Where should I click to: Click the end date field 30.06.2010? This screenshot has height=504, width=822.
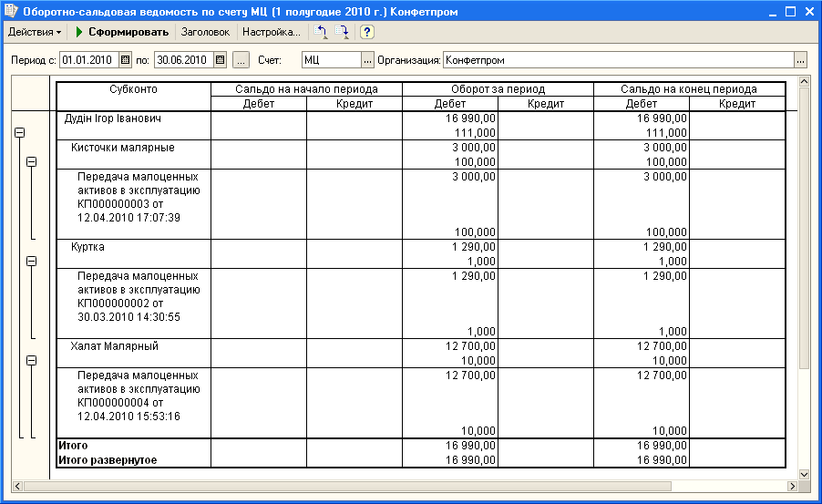pos(184,60)
